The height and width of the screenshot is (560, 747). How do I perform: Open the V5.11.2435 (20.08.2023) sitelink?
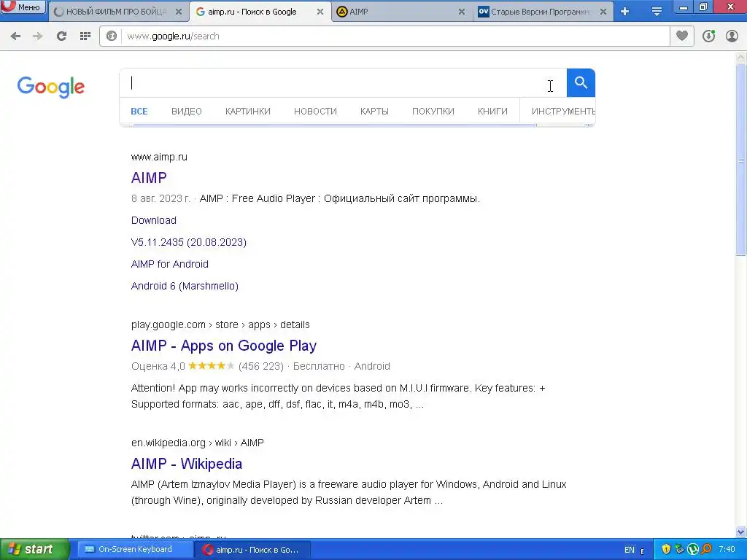[189, 242]
